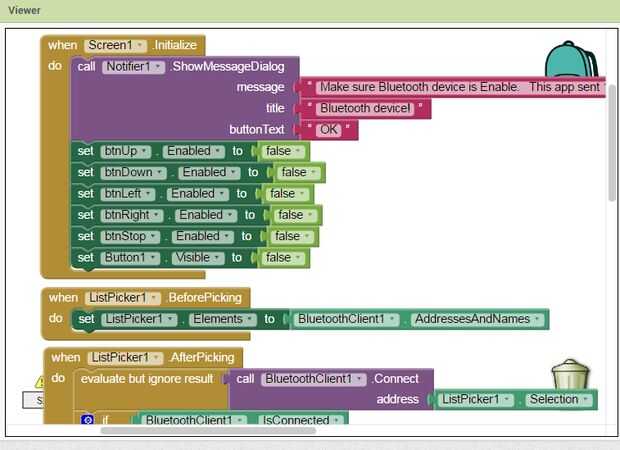Screen dimensions: 620x450
Task: Open Enabled property dropdown on btnStop block
Action: tap(203, 237)
